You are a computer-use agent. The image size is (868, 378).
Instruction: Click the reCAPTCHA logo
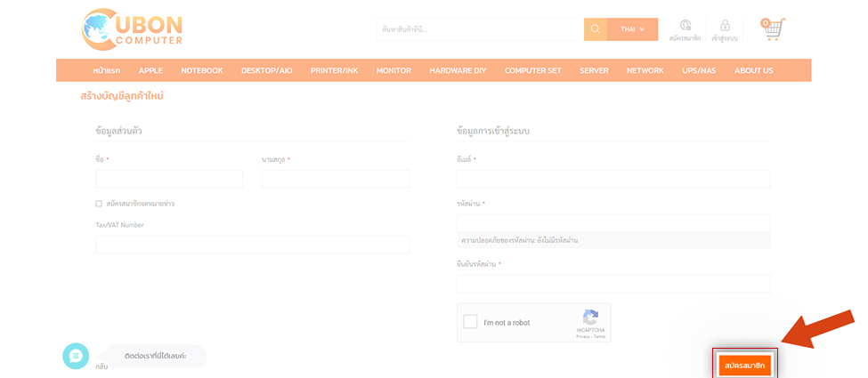(x=589, y=318)
